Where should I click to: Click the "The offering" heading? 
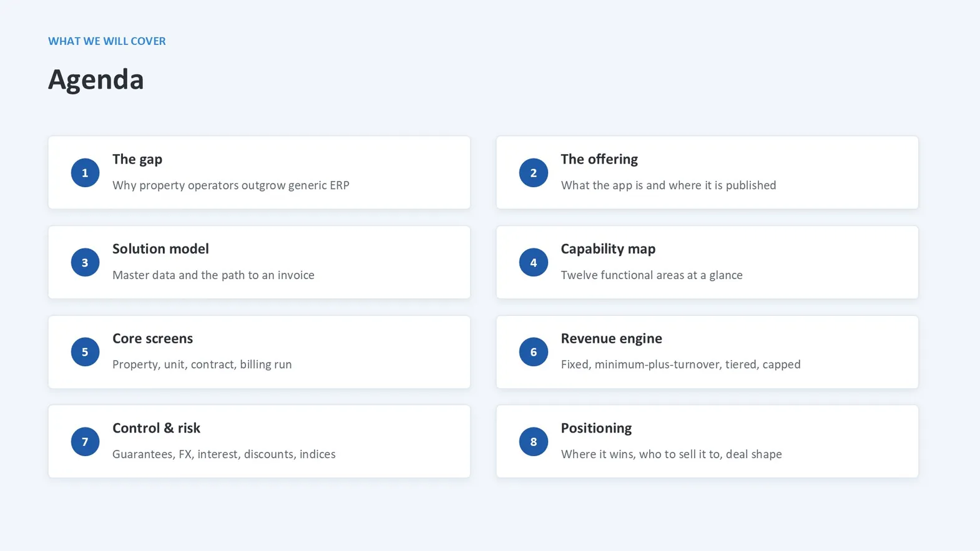[x=599, y=160]
